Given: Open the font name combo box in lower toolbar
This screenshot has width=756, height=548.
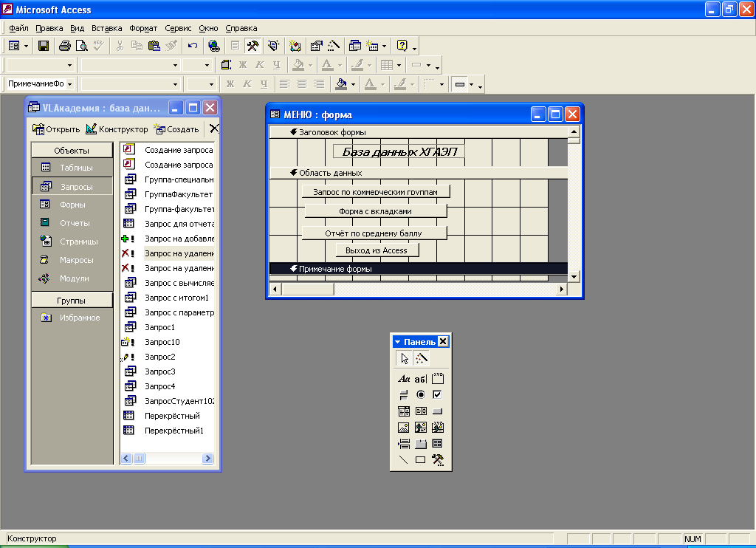Looking at the screenshot, I should tap(130, 84).
